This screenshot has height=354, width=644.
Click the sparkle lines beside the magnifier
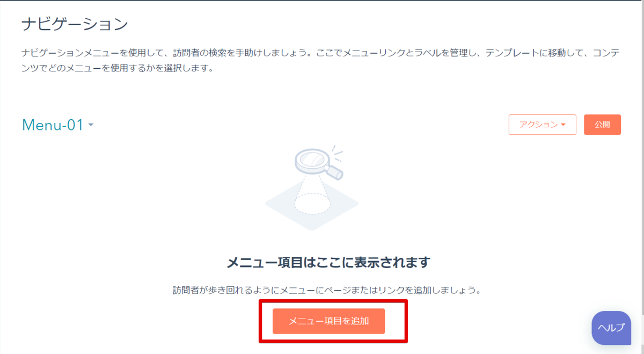tap(337, 153)
